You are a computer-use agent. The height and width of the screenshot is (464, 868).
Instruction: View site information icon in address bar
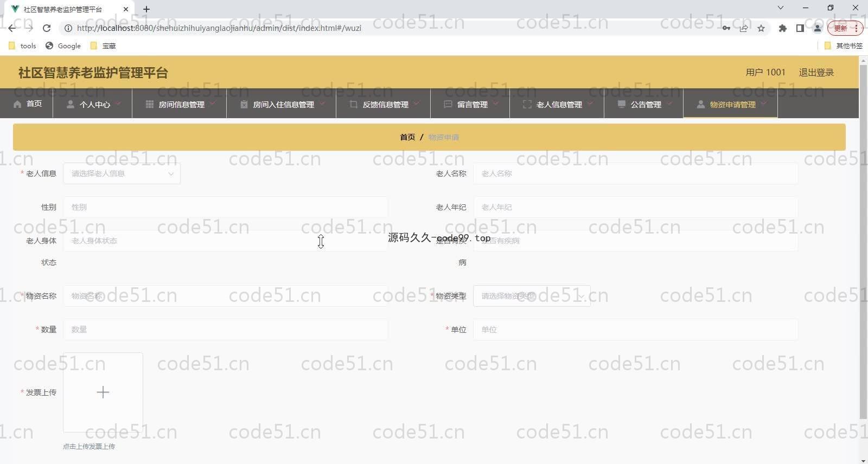(68, 28)
